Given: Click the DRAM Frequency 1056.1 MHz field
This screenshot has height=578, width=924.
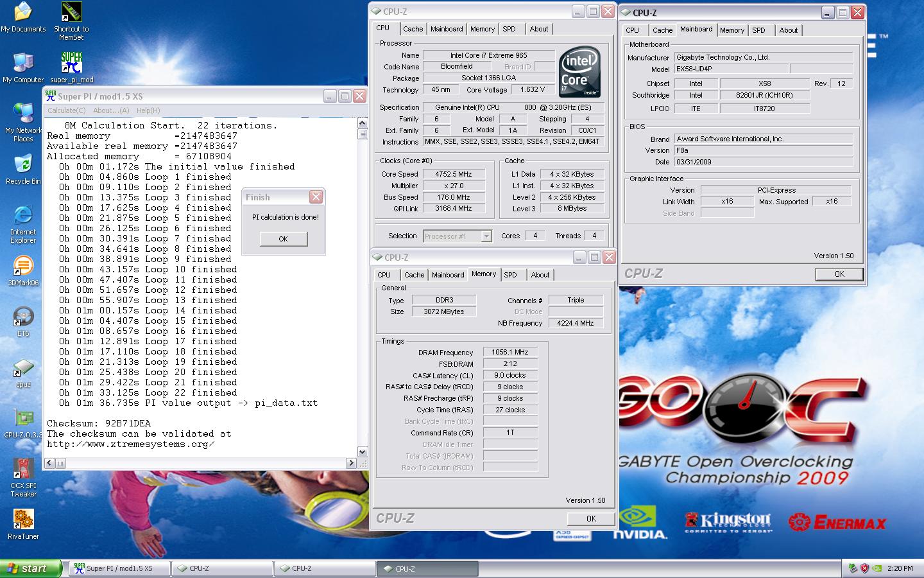Looking at the screenshot, I should point(510,352).
